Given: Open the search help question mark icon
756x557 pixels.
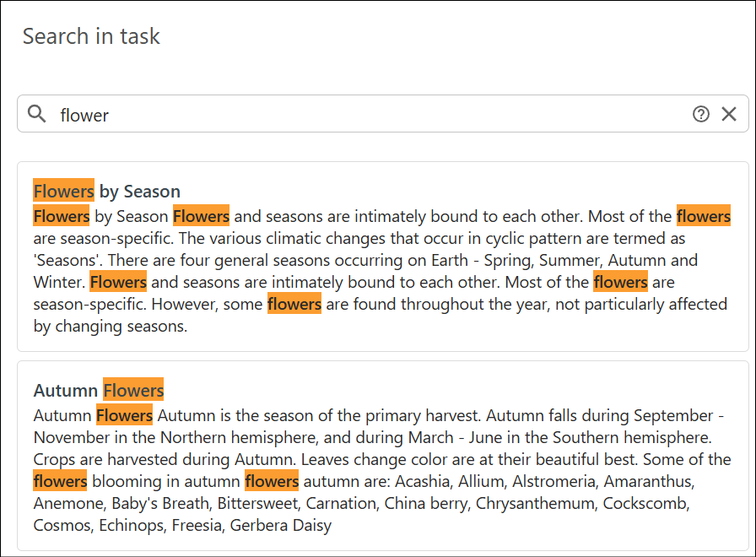Looking at the screenshot, I should (701, 114).
